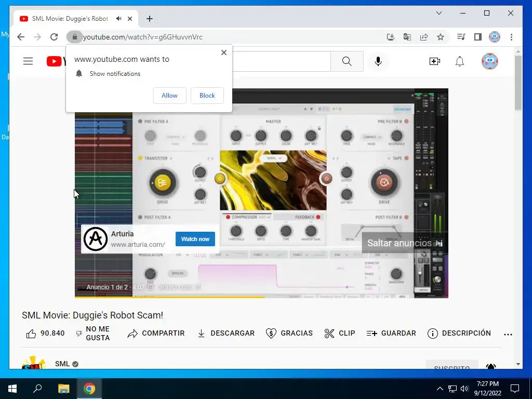Screen dimensions: 532x399
Task: Click Watch now on the Arturia ad
Action: pos(195,239)
